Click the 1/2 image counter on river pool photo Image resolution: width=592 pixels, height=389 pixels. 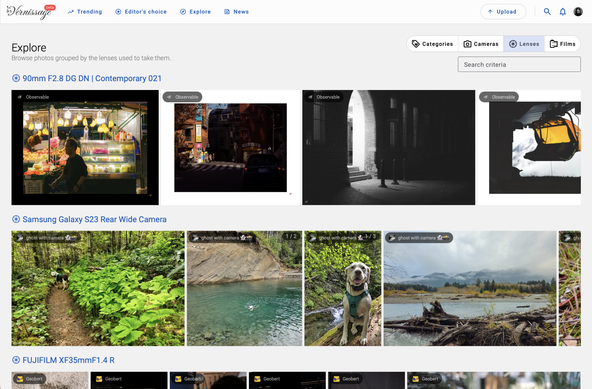291,236
